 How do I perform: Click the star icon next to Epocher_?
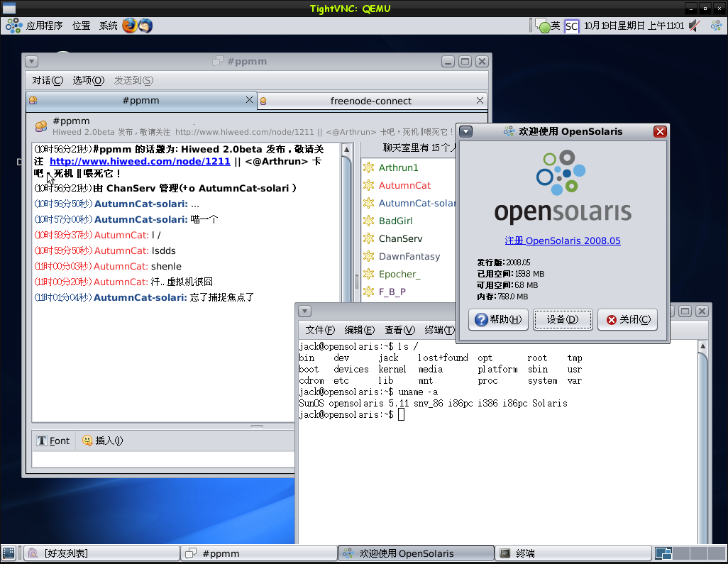369,274
